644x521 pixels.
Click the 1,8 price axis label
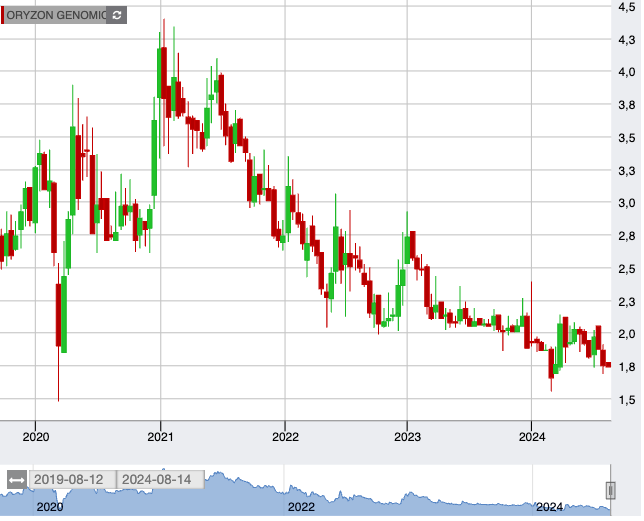point(627,367)
